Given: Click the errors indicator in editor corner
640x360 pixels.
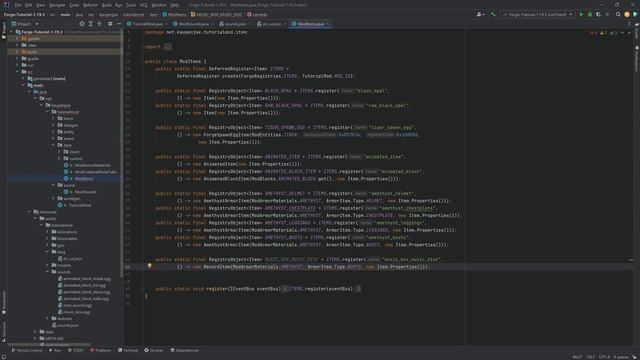Looking at the screenshot, I should click(593, 33).
